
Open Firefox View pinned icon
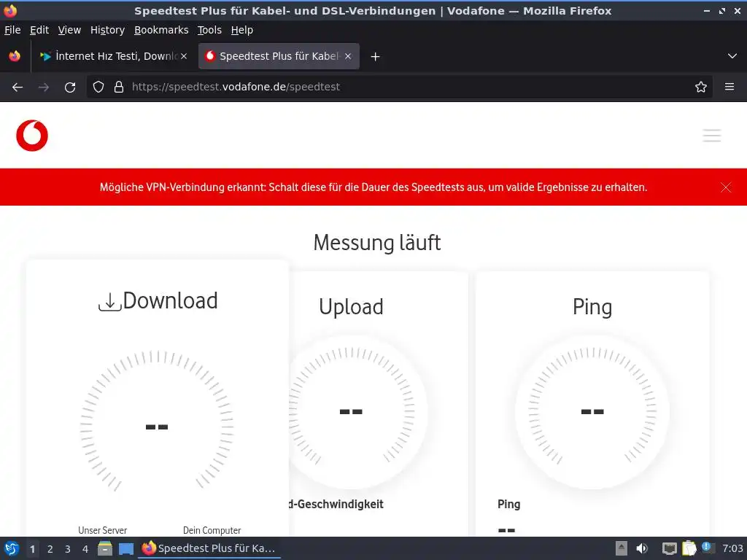15,56
